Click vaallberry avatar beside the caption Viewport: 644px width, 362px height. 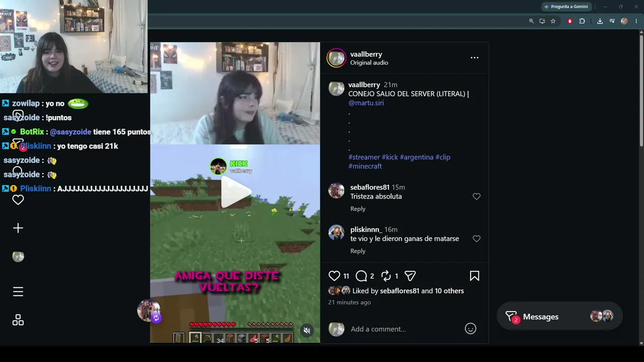tap(336, 88)
